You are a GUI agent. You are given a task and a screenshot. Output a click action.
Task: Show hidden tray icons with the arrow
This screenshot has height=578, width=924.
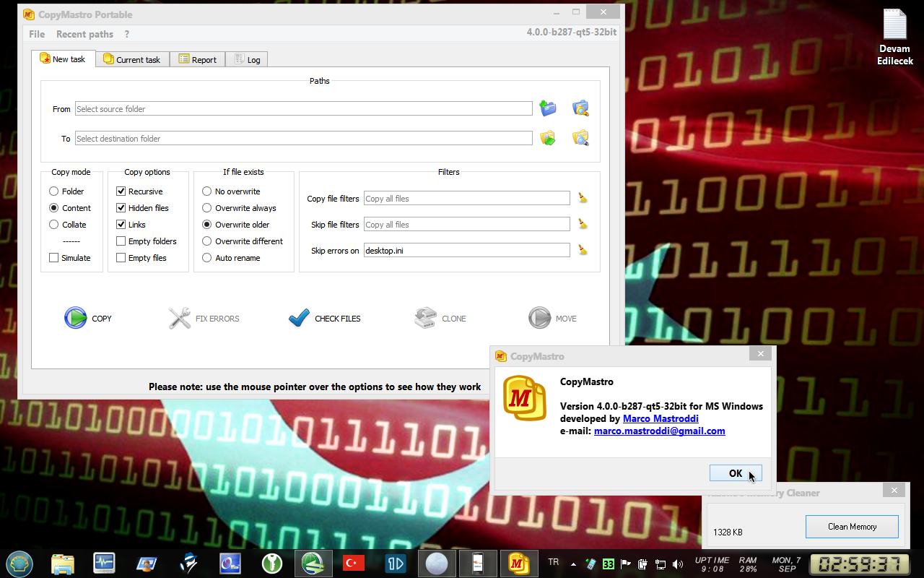pos(573,564)
